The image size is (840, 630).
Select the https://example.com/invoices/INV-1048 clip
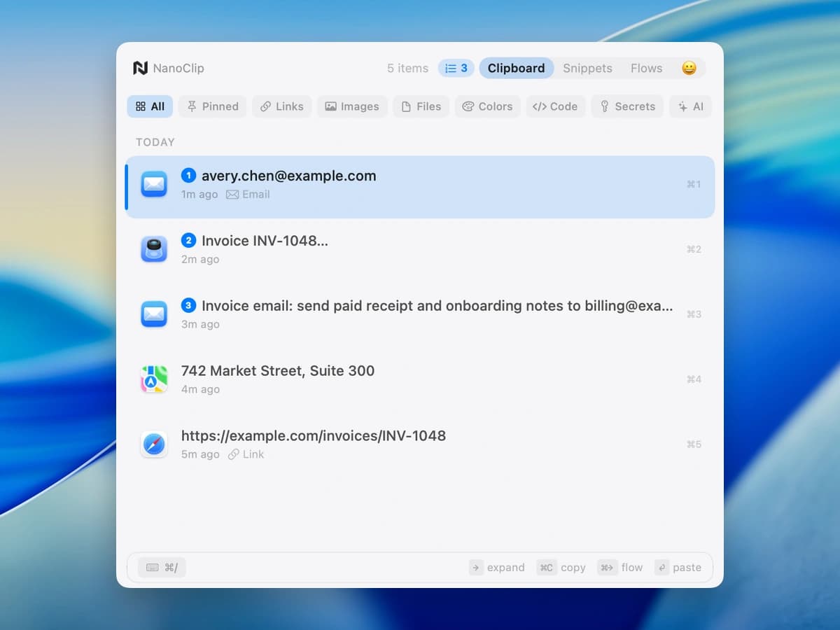click(314, 435)
